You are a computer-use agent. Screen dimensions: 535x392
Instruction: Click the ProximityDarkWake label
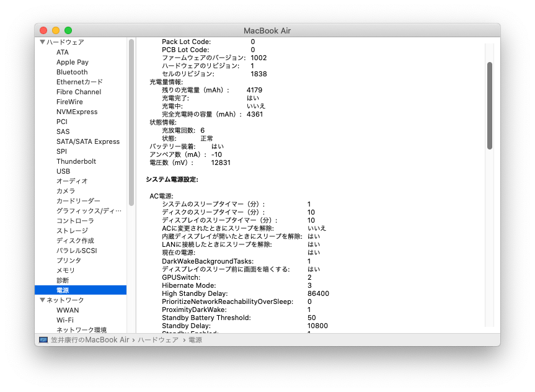(194, 310)
